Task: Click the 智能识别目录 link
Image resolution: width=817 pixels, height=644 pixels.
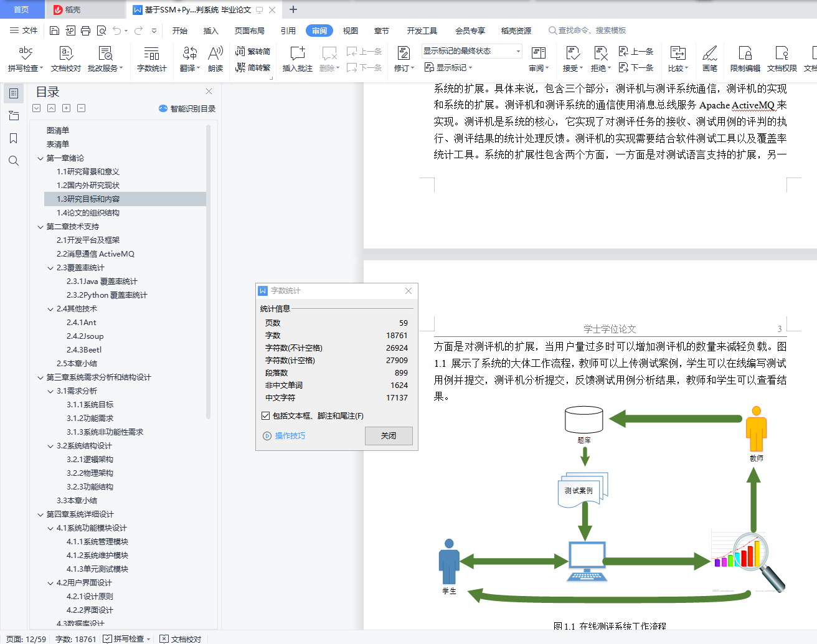Action: tap(187, 108)
